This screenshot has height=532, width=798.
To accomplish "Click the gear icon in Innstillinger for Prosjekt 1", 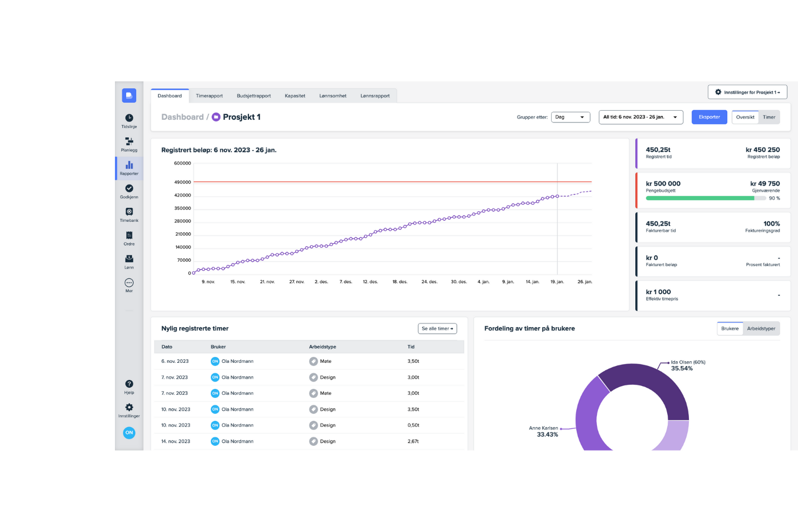I will pyautogui.click(x=718, y=92).
